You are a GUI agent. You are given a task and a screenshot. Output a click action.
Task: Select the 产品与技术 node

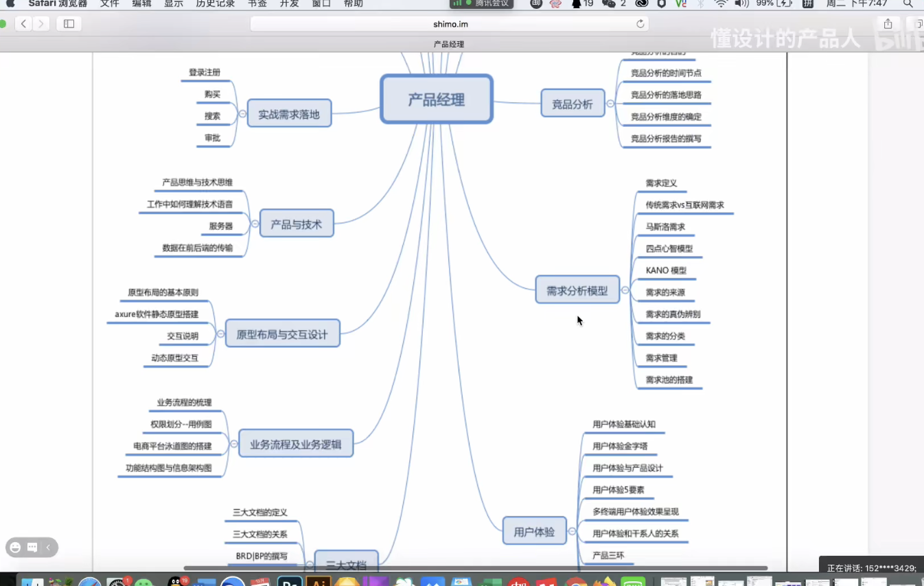[297, 224]
